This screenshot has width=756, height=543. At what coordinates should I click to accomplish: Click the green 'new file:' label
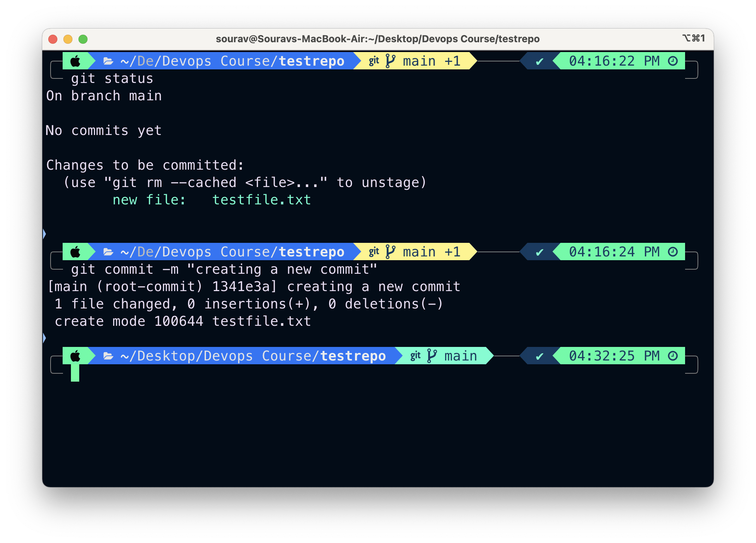click(x=149, y=200)
